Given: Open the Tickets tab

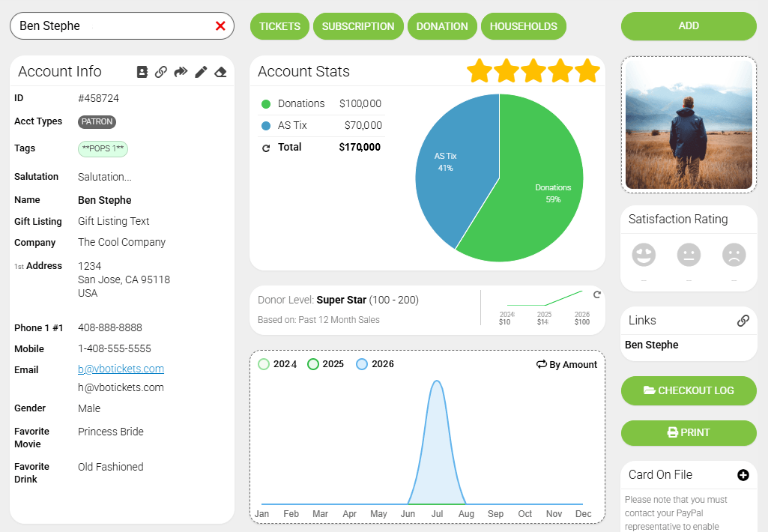Looking at the screenshot, I should point(279,26).
